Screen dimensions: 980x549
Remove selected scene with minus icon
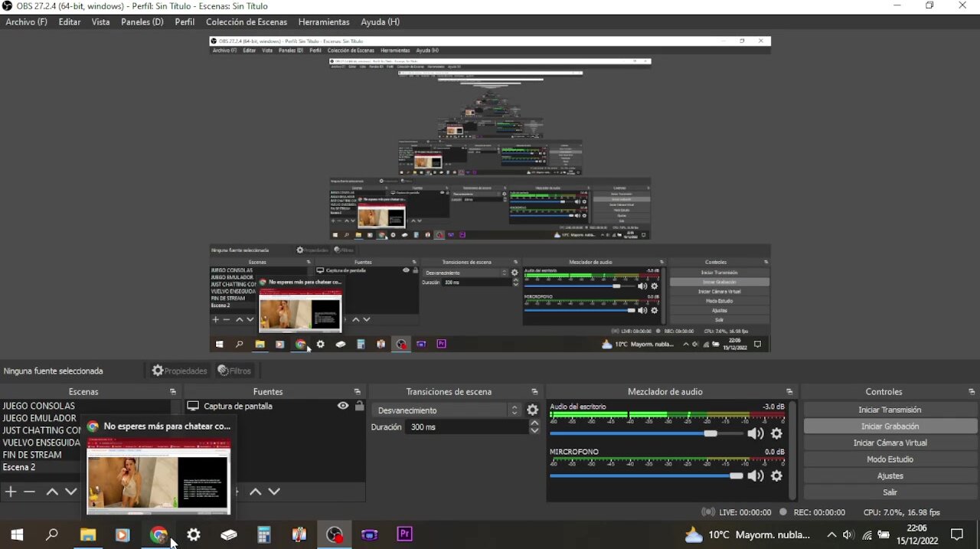(x=29, y=492)
